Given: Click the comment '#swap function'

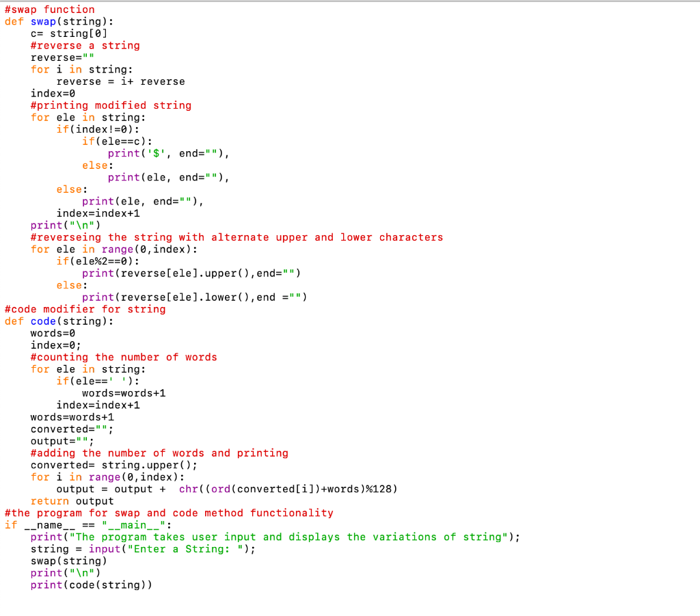Looking at the screenshot, I should coord(48,9).
